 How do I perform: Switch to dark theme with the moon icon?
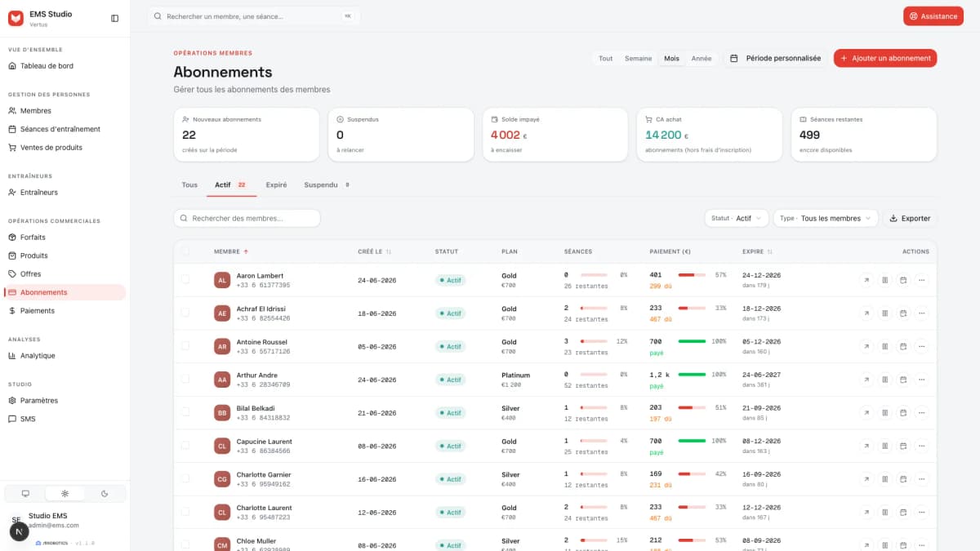point(105,493)
